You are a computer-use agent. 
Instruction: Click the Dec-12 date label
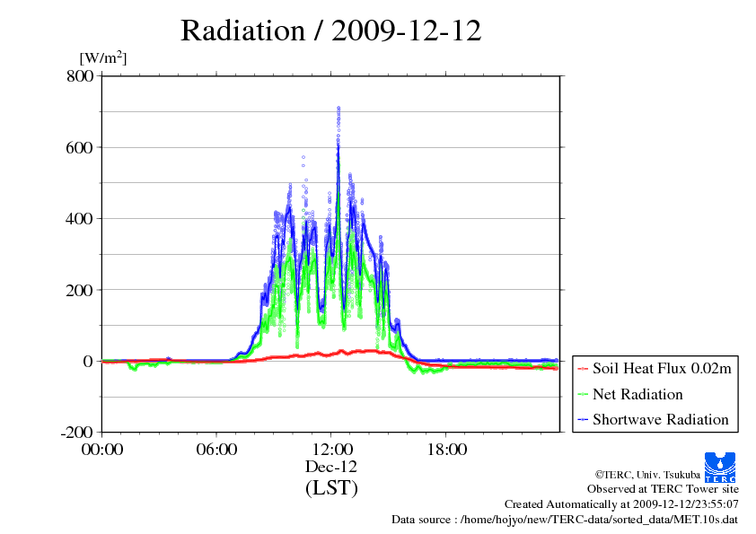331,467
